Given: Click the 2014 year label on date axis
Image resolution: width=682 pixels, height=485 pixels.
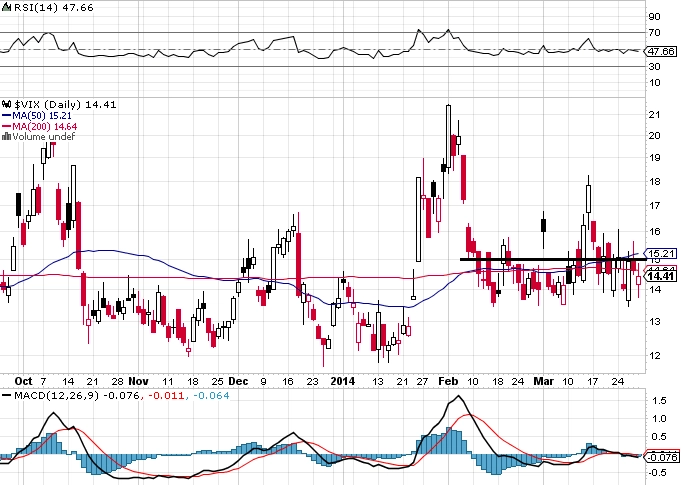Looking at the screenshot, I should [x=343, y=381].
